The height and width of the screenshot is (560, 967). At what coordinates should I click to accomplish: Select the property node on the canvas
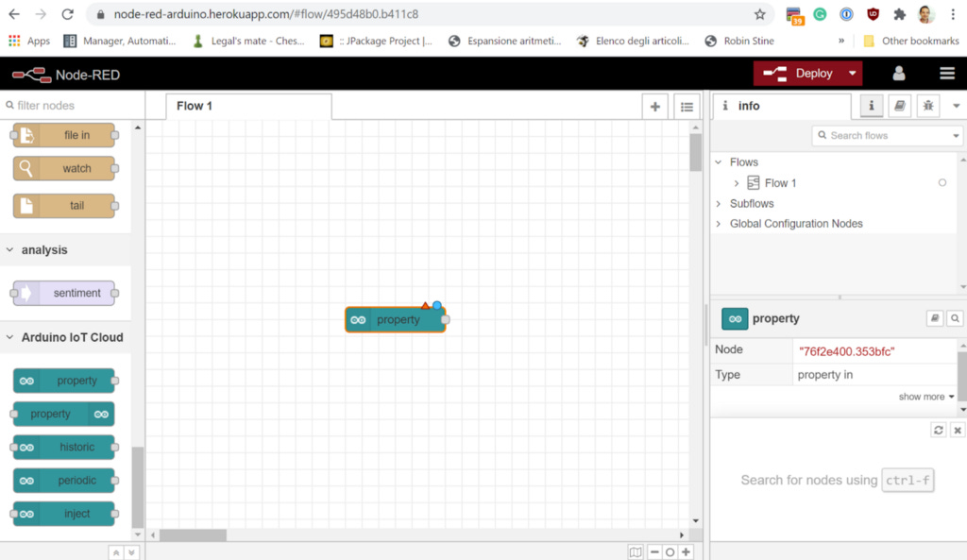click(396, 319)
